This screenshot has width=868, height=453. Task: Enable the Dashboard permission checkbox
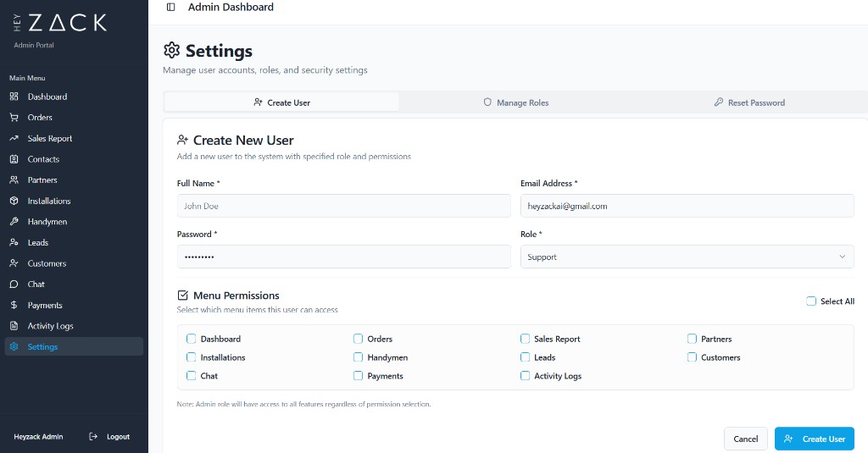tap(191, 339)
